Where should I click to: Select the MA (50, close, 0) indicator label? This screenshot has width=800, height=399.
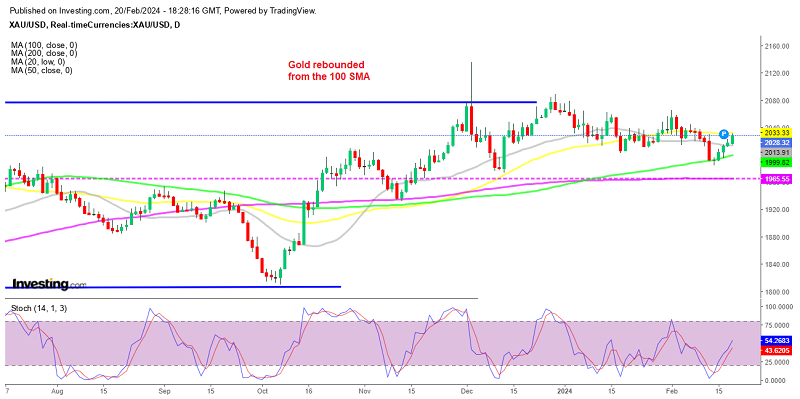pyautogui.click(x=42, y=70)
